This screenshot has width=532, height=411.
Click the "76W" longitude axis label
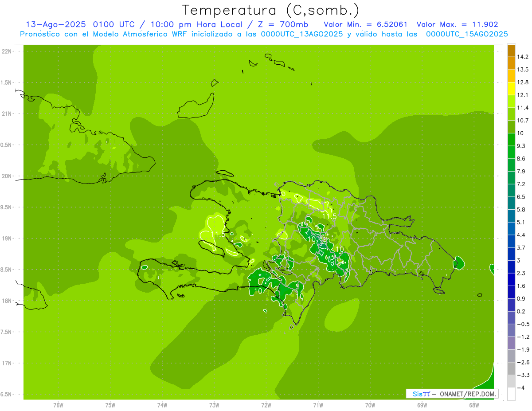tap(58, 405)
